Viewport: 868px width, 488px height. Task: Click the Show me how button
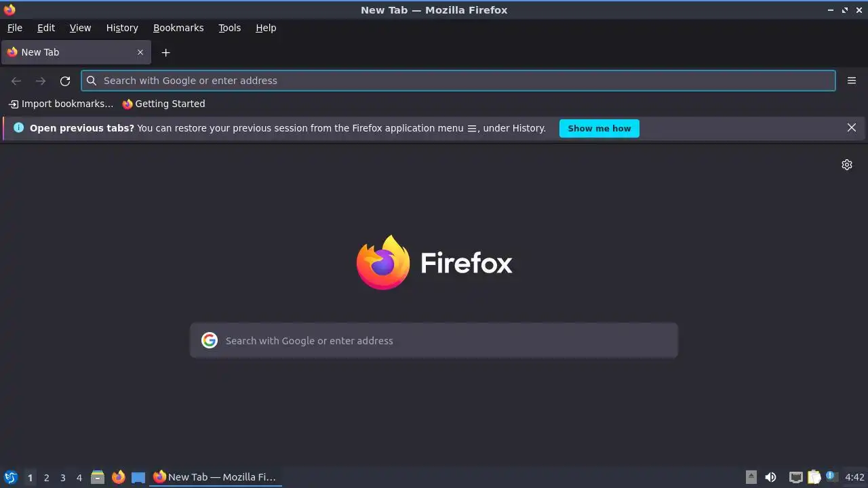coord(599,128)
